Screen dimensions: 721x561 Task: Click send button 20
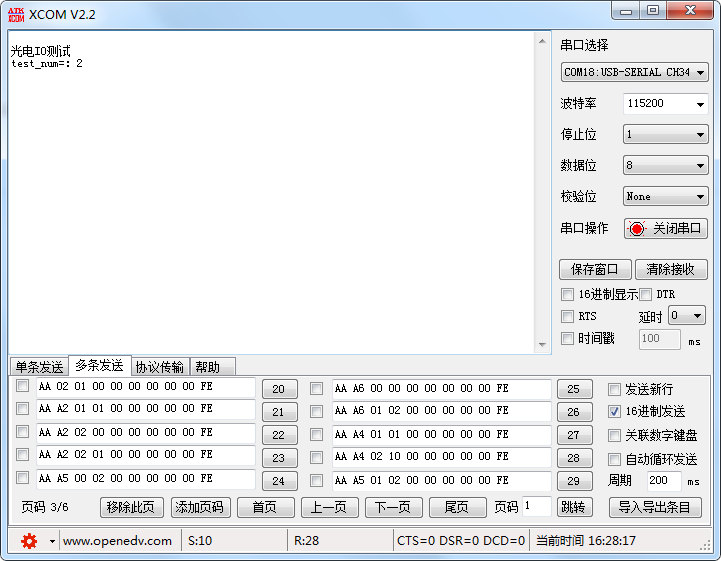click(280, 389)
